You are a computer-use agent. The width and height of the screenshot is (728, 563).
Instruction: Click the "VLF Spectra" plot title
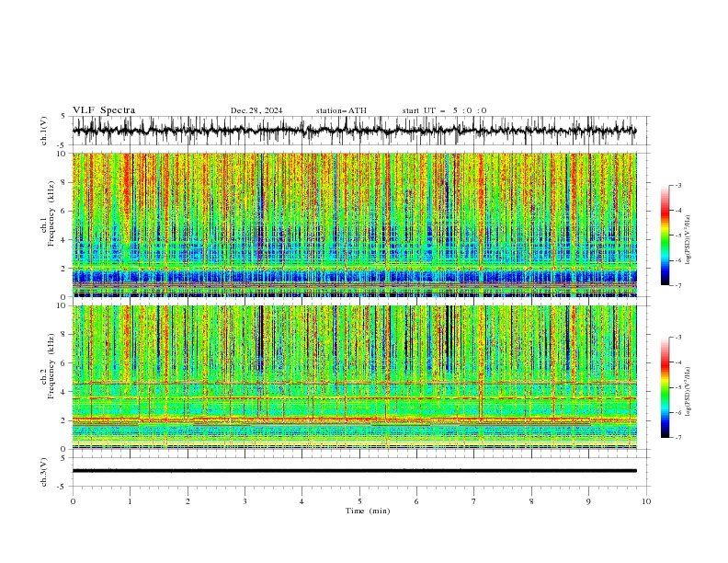coord(104,110)
